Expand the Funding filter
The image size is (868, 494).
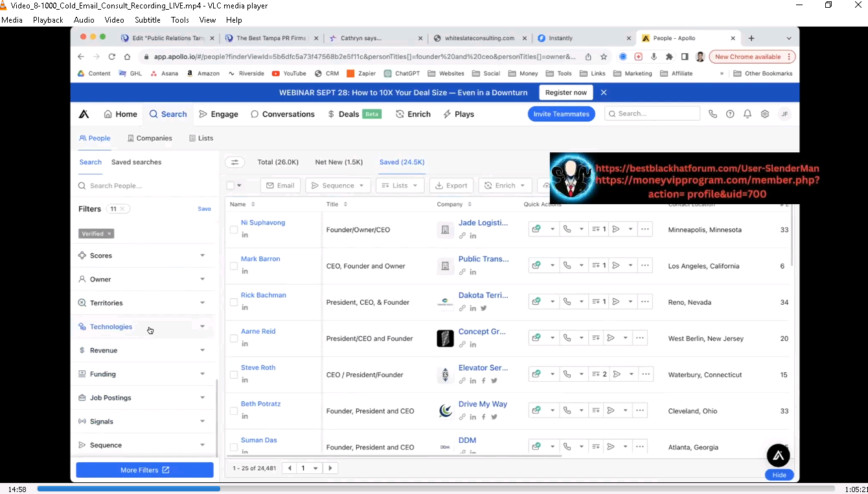pyautogui.click(x=143, y=374)
